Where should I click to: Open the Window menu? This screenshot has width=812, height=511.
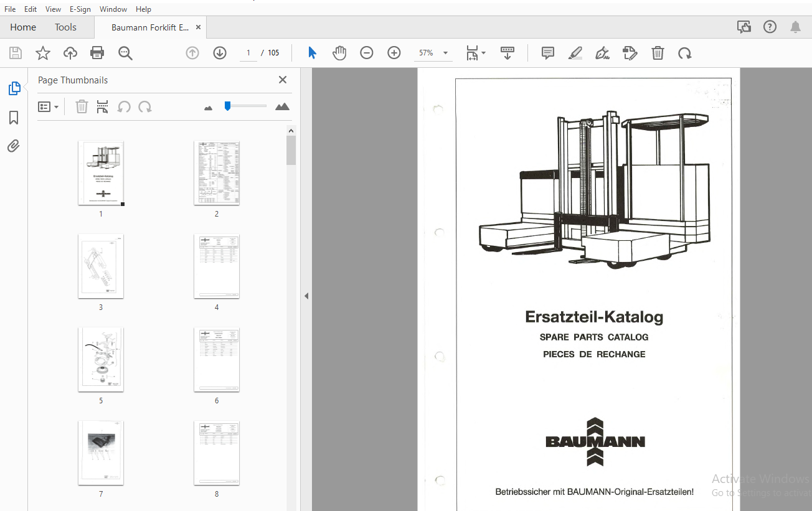pyautogui.click(x=113, y=9)
